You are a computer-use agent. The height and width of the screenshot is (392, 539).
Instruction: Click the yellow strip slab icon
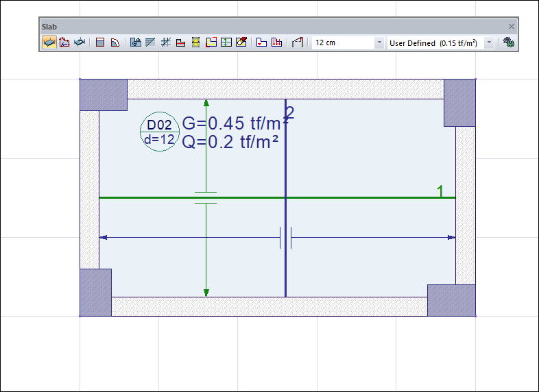pyautogui.click(x=195, y=42)
